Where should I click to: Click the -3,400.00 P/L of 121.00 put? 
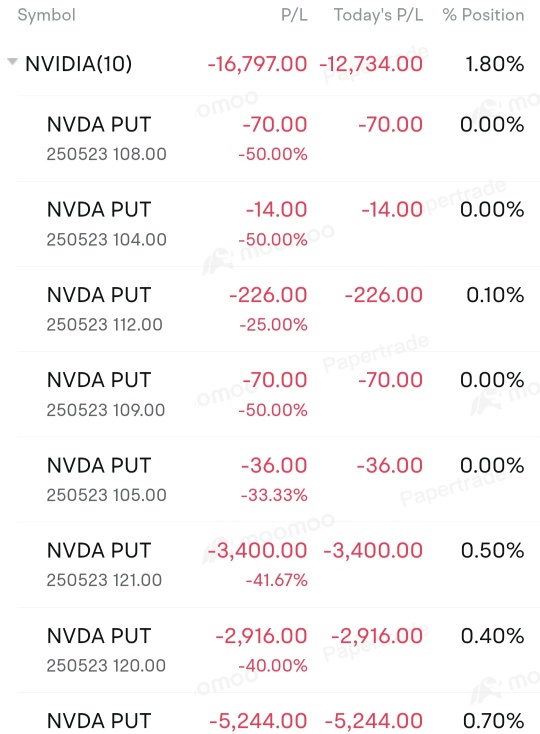point(257,550)
